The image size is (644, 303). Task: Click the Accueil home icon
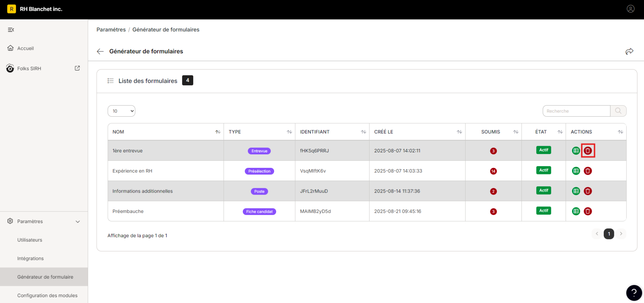[11, 48]
